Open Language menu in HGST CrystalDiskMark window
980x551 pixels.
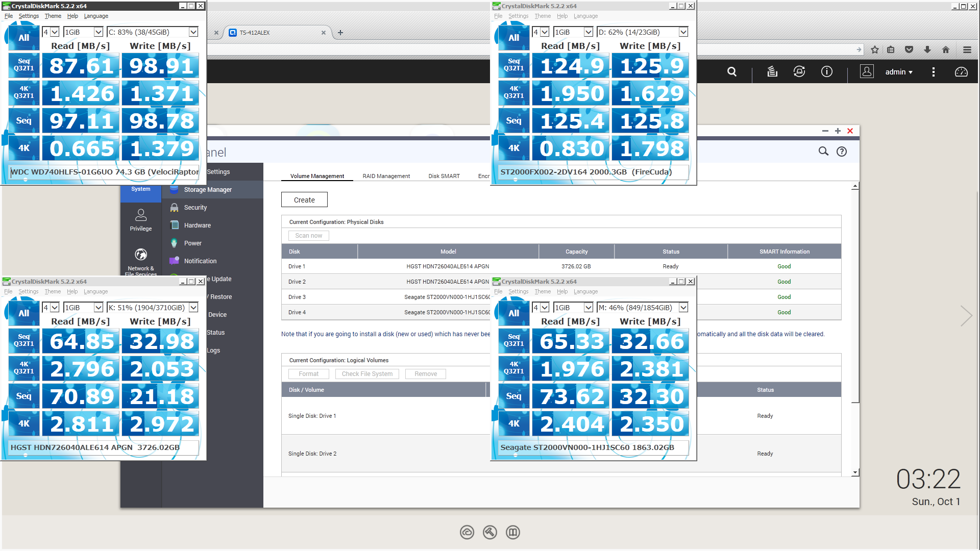95,292
